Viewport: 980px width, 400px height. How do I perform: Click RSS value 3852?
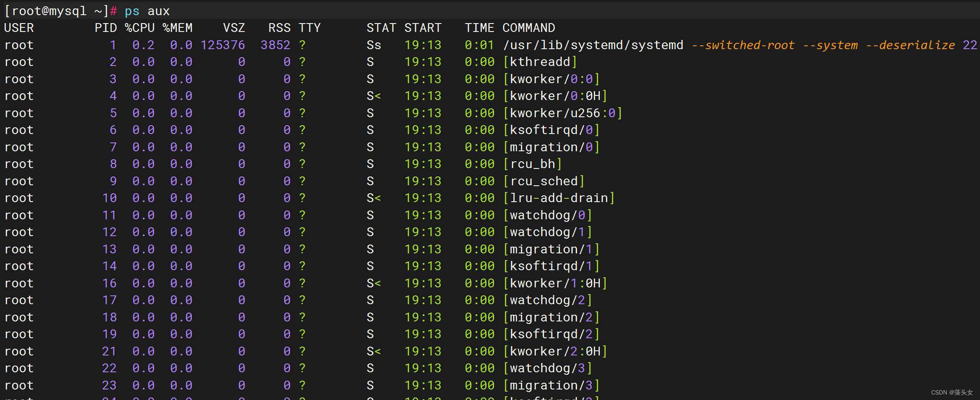[275, 45]
